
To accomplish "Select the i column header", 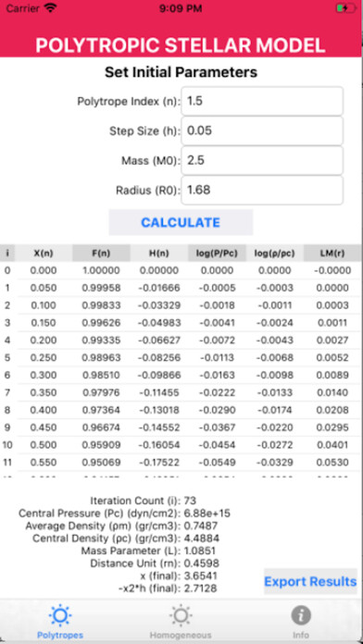I will click(x=7, y=254).
